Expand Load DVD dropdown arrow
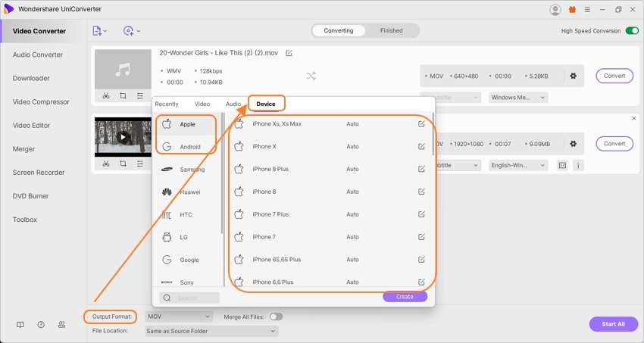The height and width of the screenshot is (343, 644). click(139, 31)
